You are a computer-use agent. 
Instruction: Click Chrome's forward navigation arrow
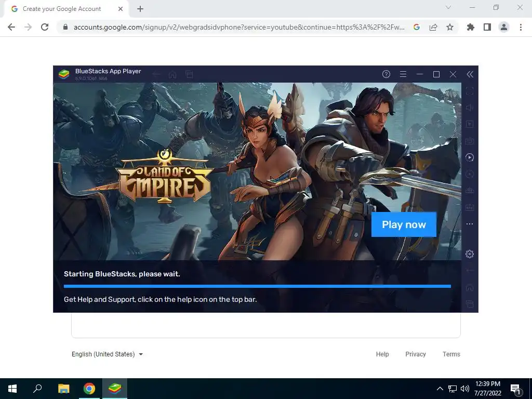tap(28, 27)
